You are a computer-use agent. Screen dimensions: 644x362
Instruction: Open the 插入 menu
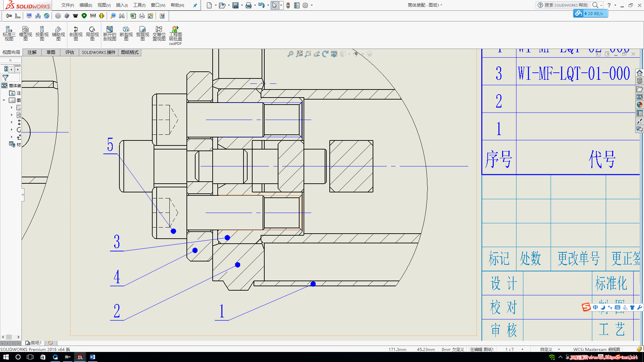pos(121,5)
